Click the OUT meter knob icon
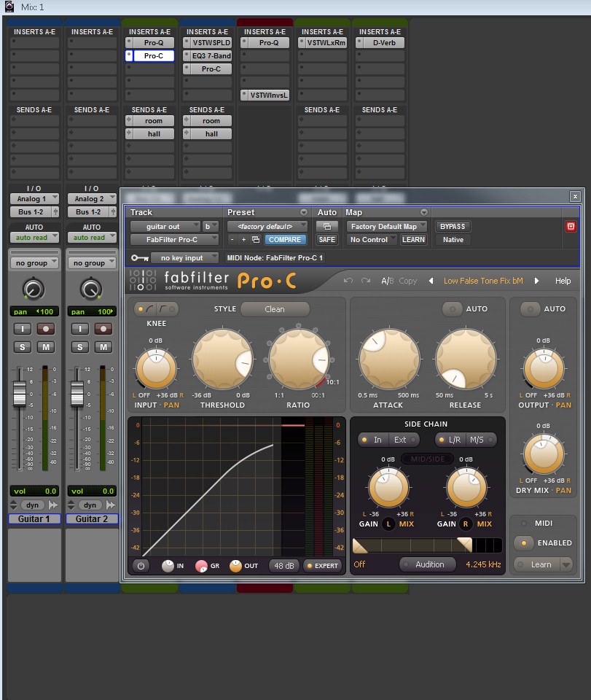The image size is (591, 700). pos(235,566)
